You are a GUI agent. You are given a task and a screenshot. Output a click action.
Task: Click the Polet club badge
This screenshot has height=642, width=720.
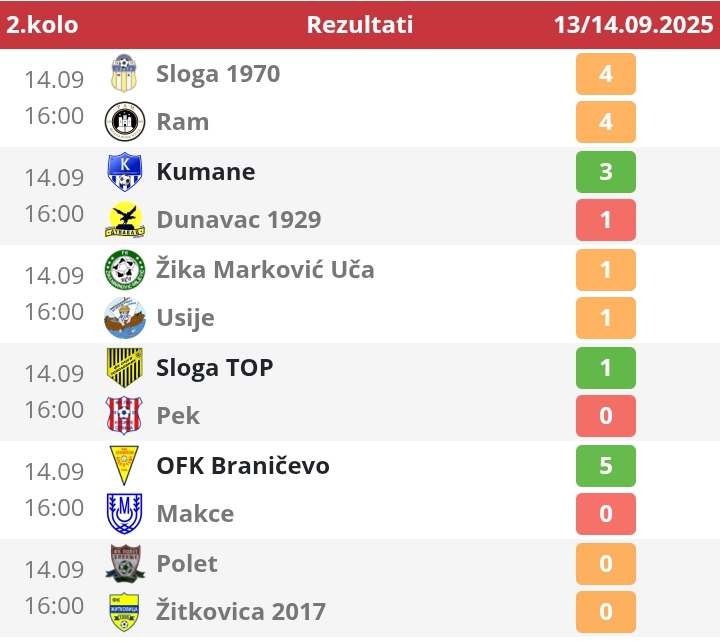tap(124, 563)
